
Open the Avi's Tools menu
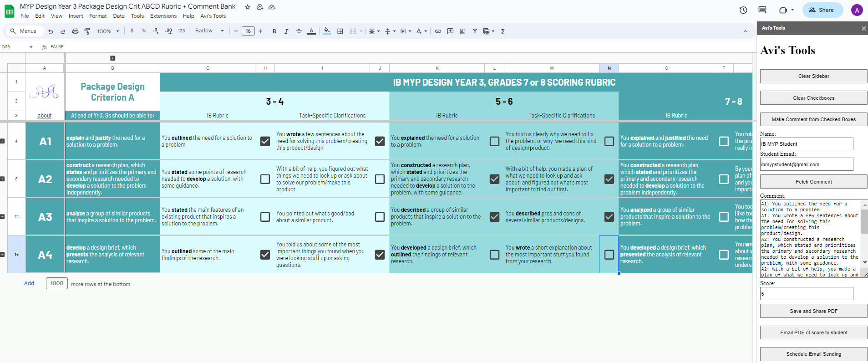pyautogui.click(x=213, y=16)
